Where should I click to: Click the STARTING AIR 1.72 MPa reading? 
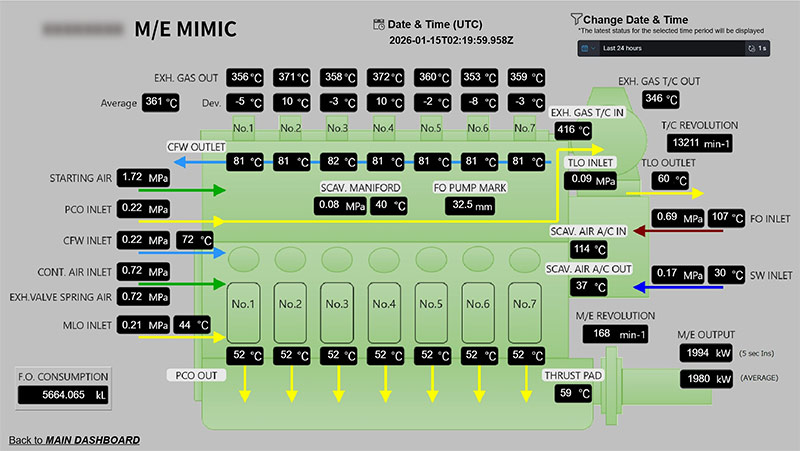[x=145, y=177]
